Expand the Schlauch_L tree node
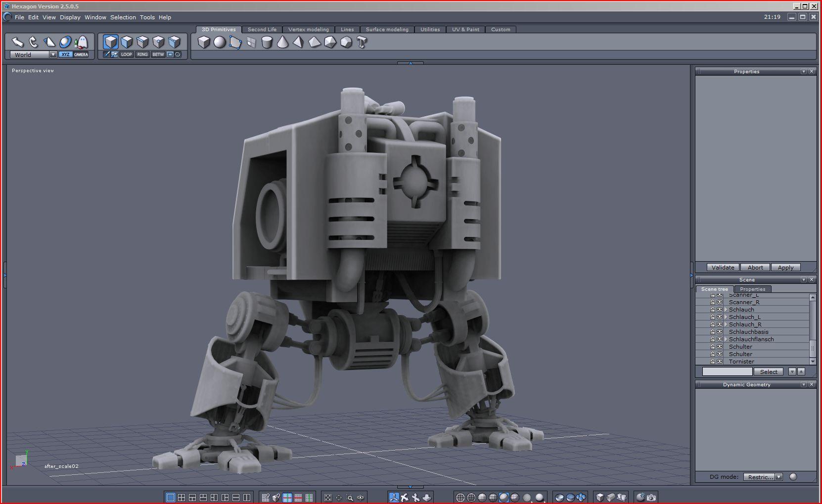 (x=726, y=317)
